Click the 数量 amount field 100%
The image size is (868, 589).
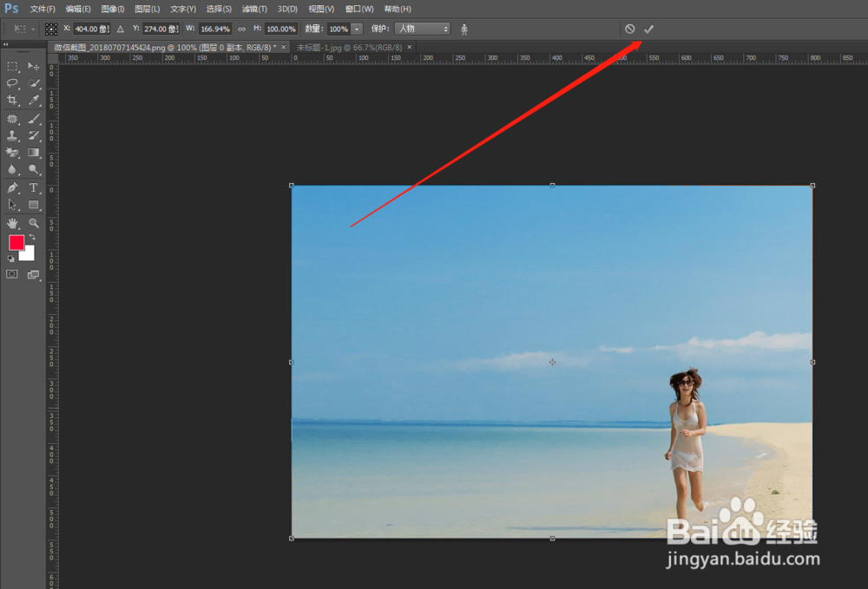click(x=339, y=29)
